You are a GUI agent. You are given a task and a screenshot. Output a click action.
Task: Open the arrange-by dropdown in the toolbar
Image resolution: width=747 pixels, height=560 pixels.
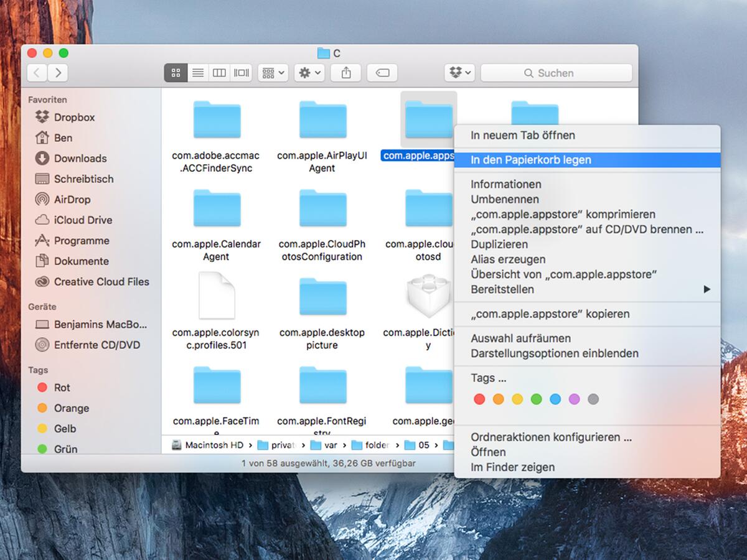pos(273,73)
